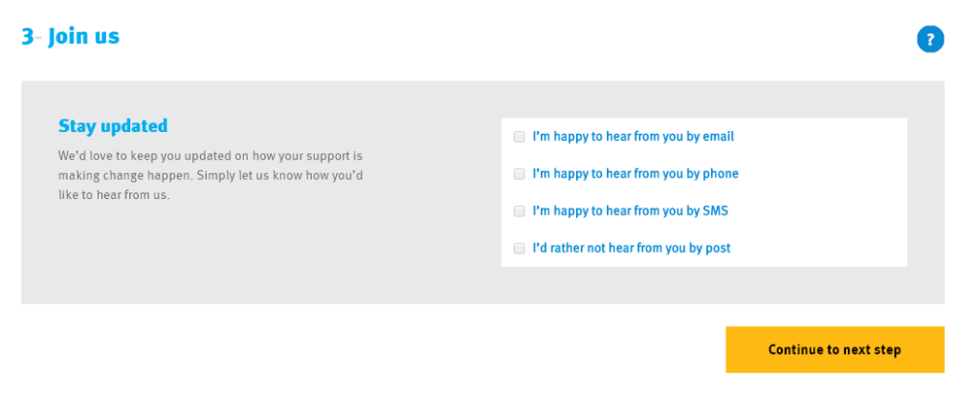The image size is (980, 399).
Task: Click the "Join us" section heading
Action: point(84,37)
